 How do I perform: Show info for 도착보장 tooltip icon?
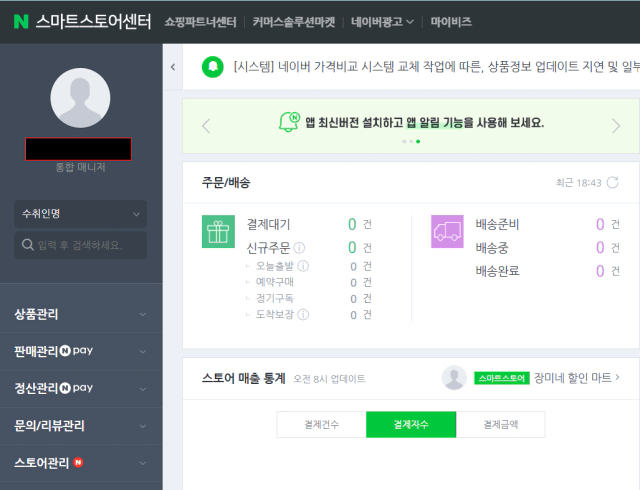[x=303, y=314]
